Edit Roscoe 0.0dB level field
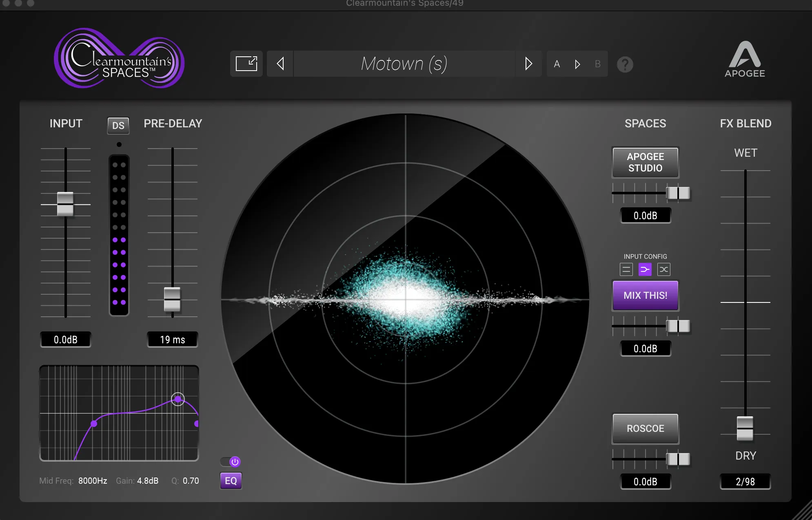812x520 pixels. tap(646, 482)
